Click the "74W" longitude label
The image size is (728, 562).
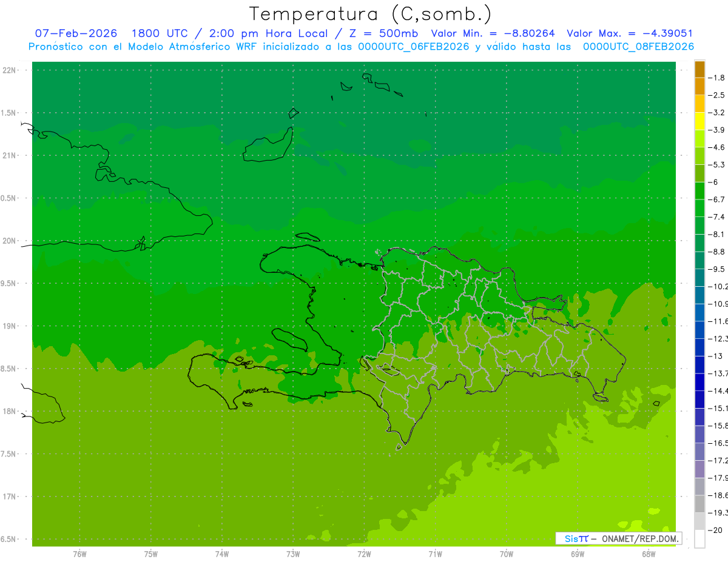click(x=222, y=554)
